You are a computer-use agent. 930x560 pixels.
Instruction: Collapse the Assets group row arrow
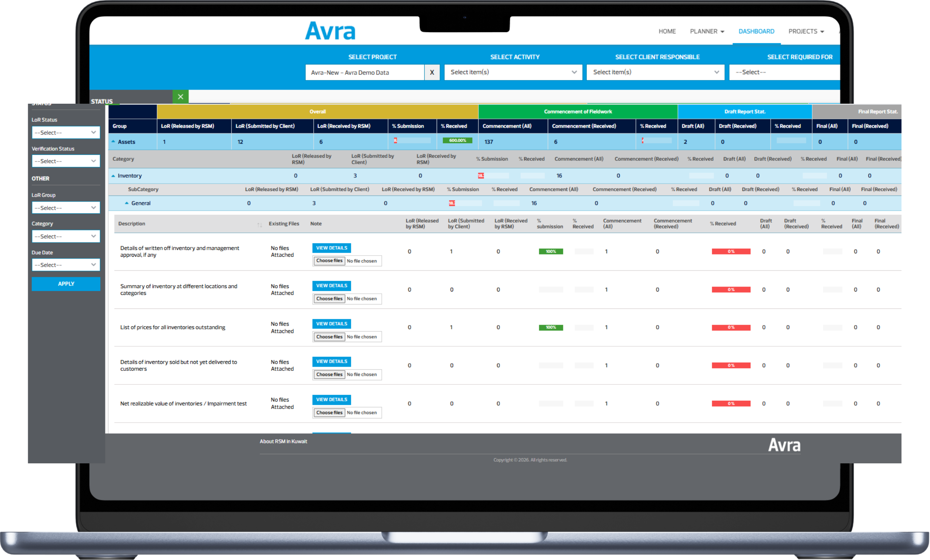(x=113, y=141)
